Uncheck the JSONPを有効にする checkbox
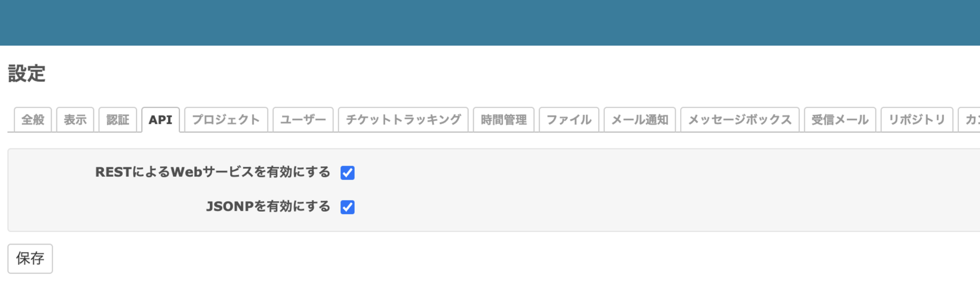Image resolution: width=980 pixels, height=307 pixels. (x=347, y=207)
